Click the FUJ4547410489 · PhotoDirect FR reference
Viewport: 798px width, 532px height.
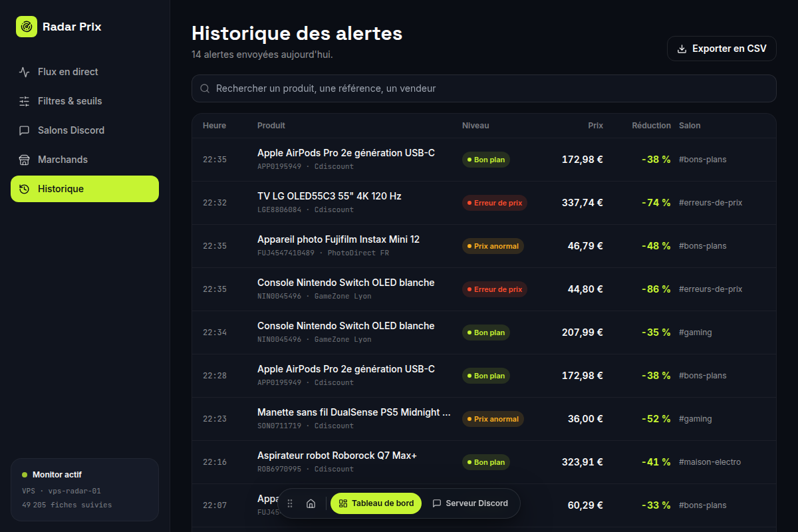(x=323, y=253)
